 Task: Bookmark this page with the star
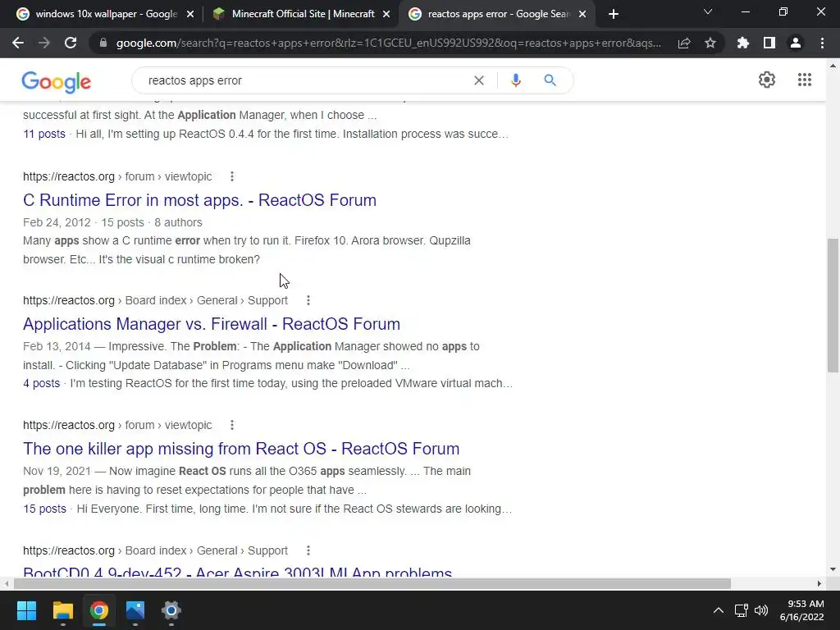(710, 43)
